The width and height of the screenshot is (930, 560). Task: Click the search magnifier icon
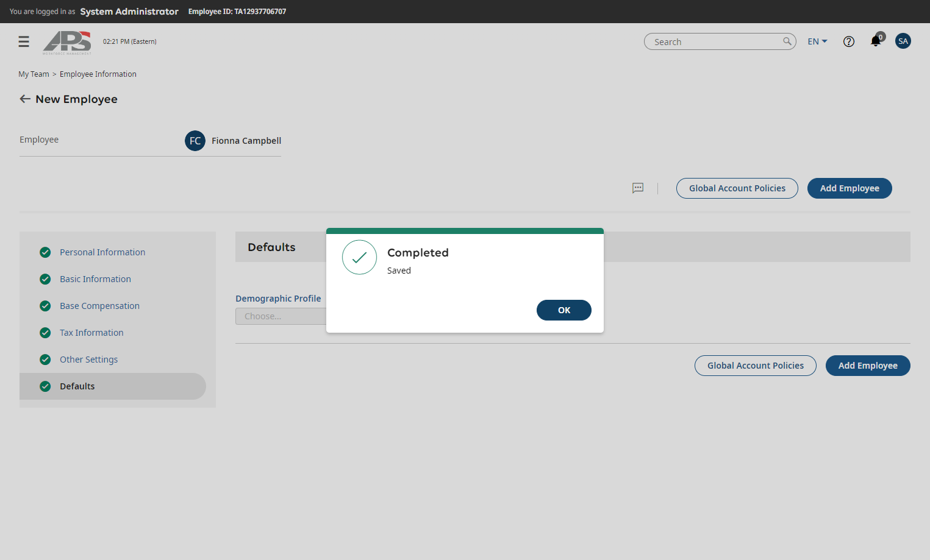point(787,41)
